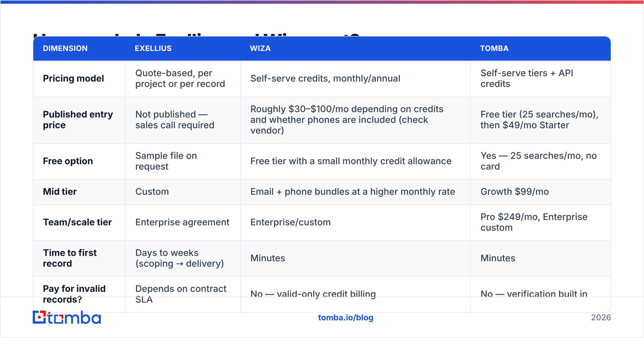Click the Tomba logo in the footer

point(67,317)
